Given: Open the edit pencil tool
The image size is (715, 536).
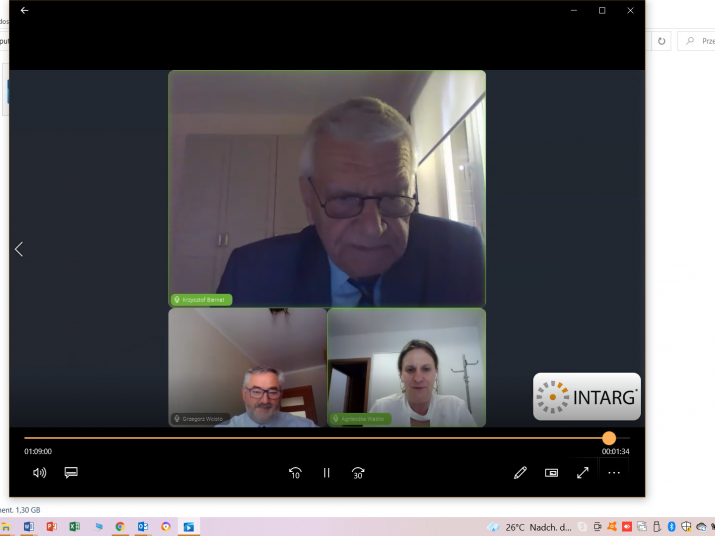Looking at the screenshot, I should click(520, 473).
